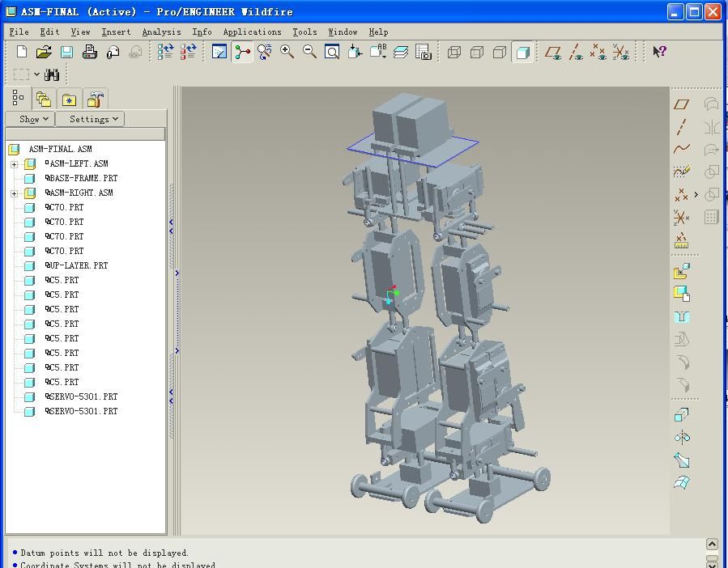Viewport: 728px width, 568px height.
Task: Switch to the Connections navigator tab
Action: tap(96, 99)
